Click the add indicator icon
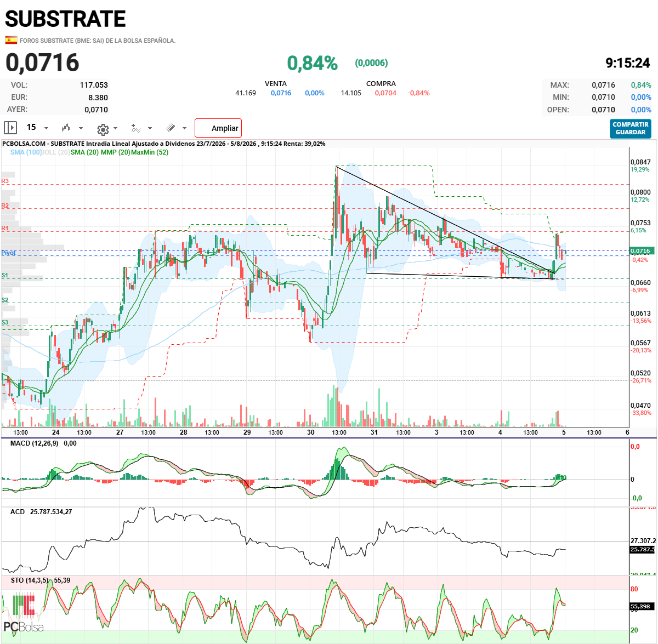The height and width of the screenshot is (644, 658). (x=136, y=128)
